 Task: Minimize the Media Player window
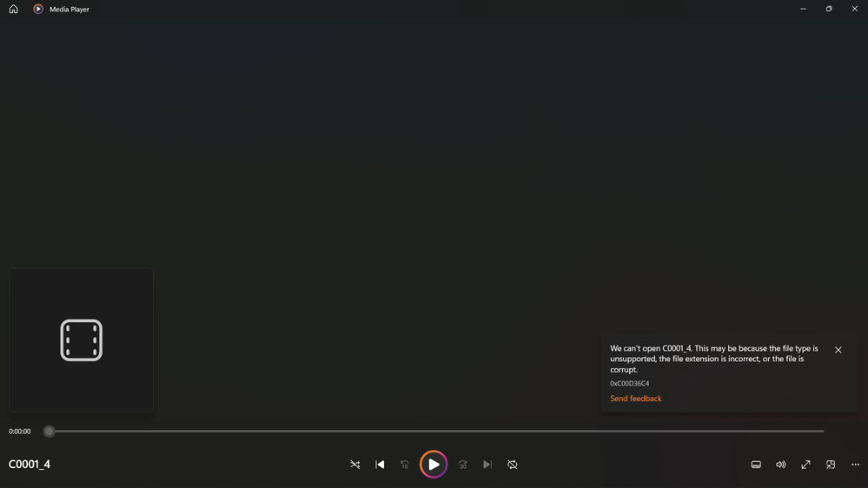pos(803,9)
